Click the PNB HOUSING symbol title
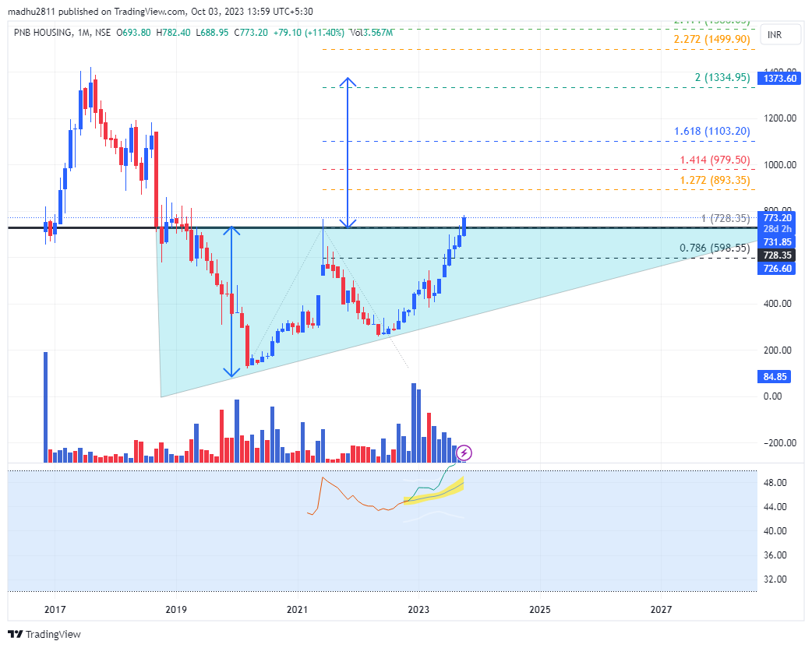Image resolution: width=812 pixels, height=648 pixels. tap(43, 33)
